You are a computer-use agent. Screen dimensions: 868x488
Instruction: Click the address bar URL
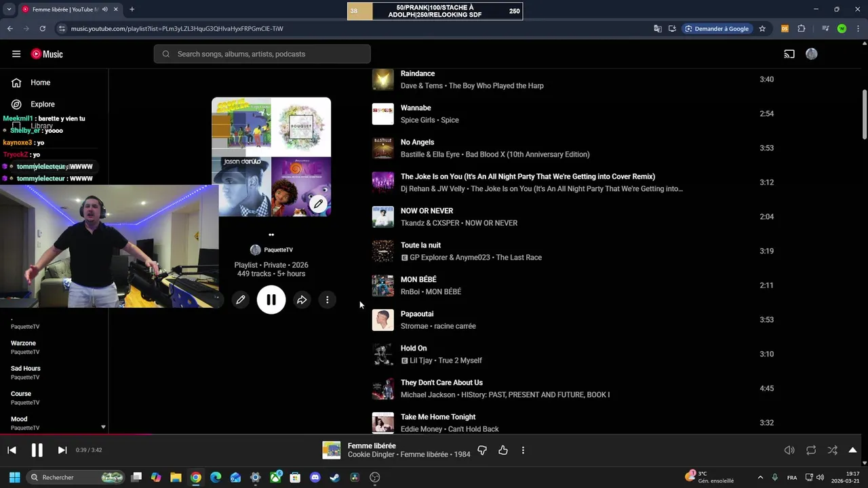point(177,28)
